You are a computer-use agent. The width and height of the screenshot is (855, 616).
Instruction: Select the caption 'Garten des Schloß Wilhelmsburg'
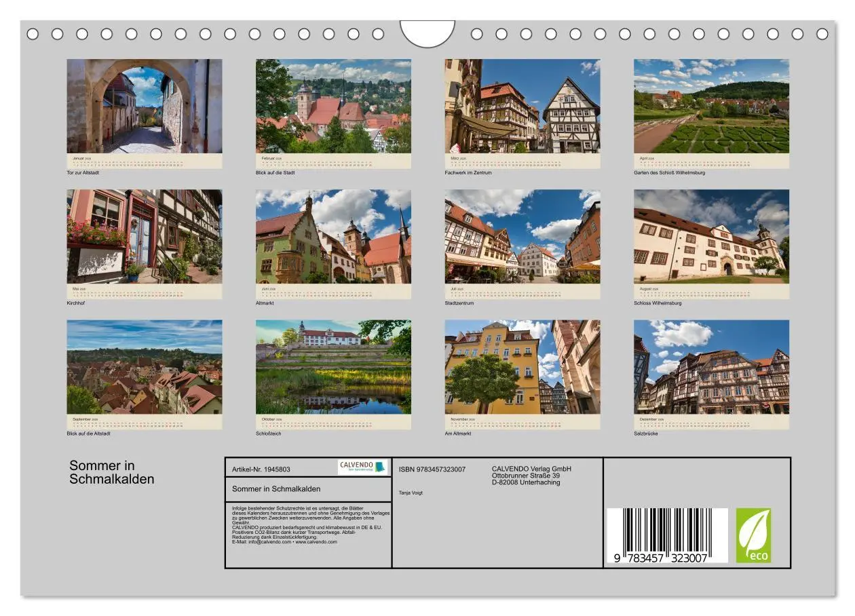[669, 173]
